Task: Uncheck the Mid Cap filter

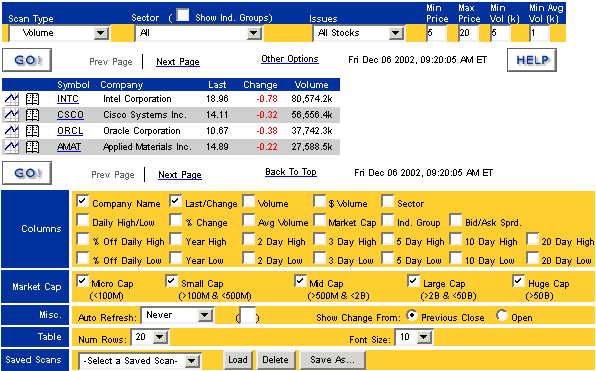Action: coord(300,281)
